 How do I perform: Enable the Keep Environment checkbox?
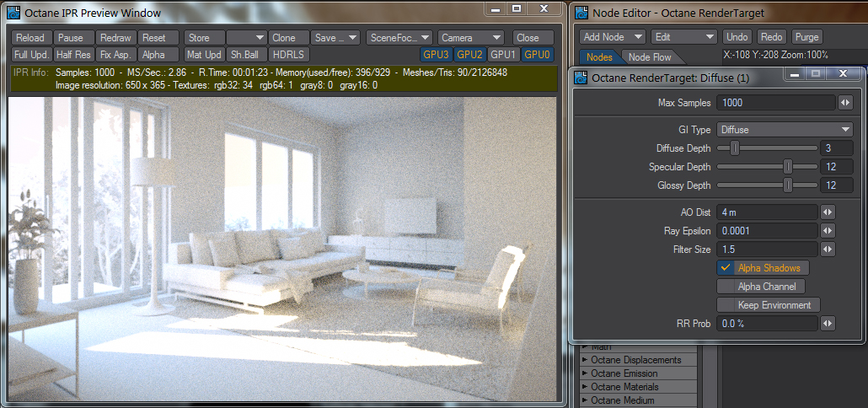tap(769, 305)
